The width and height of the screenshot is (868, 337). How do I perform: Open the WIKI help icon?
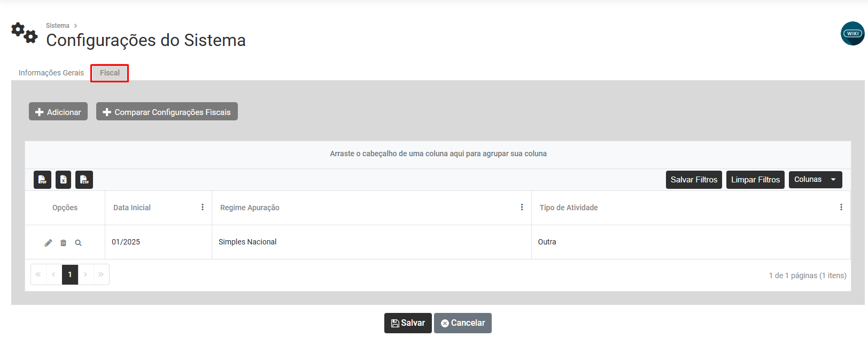(x=852, y=34)
